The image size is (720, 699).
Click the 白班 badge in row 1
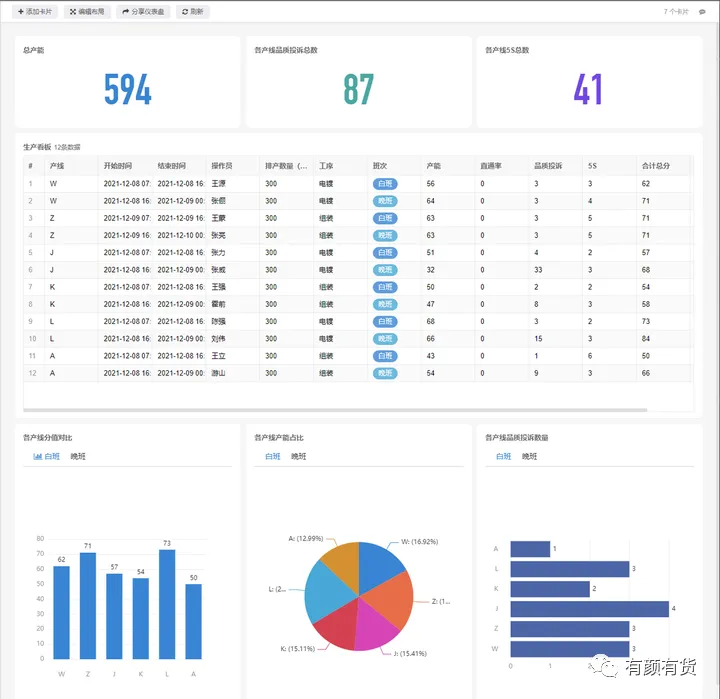click(385, 184)
